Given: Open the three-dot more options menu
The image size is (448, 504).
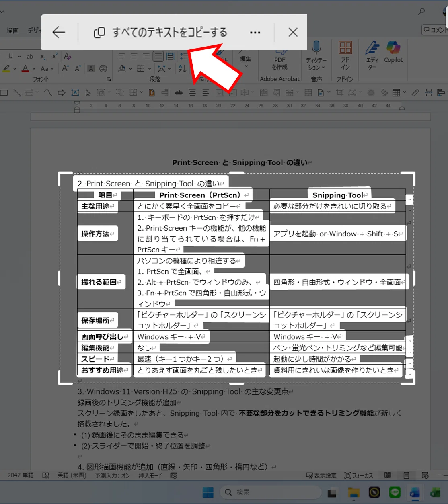Looking at the screenshot, I should (x=255, y=32).
